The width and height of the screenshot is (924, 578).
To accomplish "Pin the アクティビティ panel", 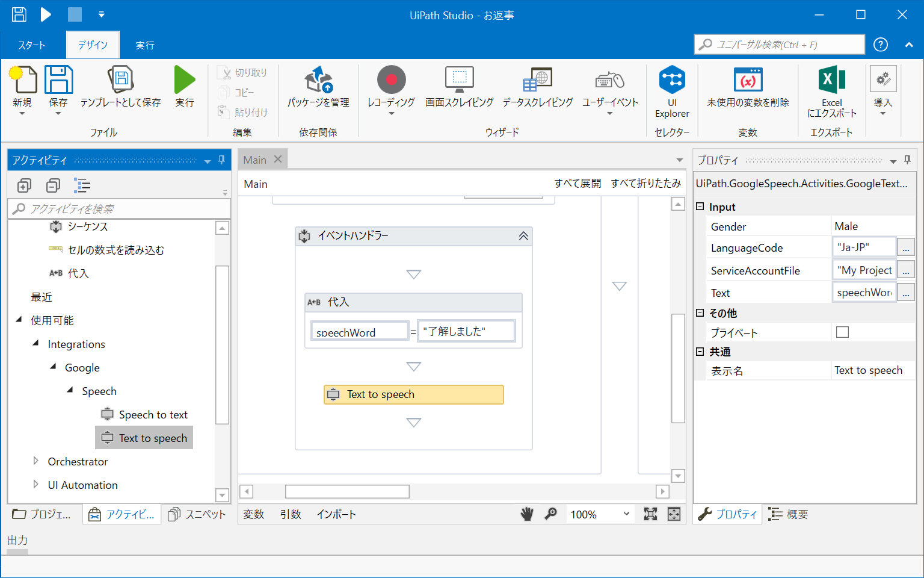I will (x=221, y=160).
